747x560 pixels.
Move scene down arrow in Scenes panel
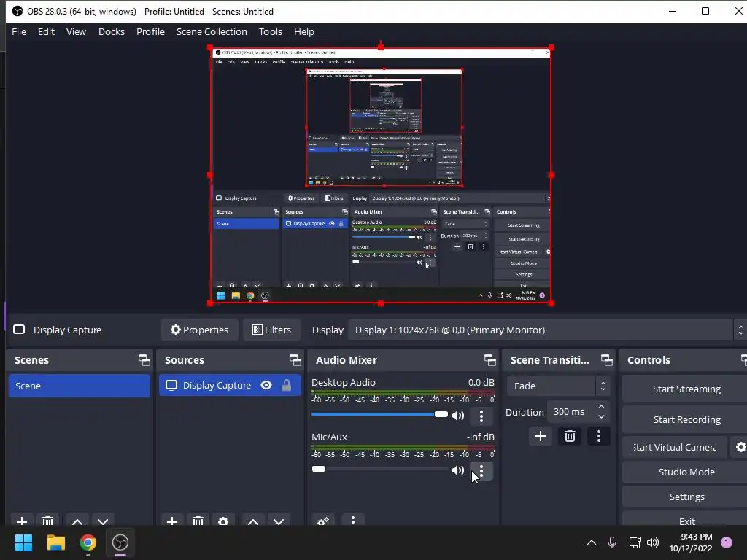pos(103,521)
